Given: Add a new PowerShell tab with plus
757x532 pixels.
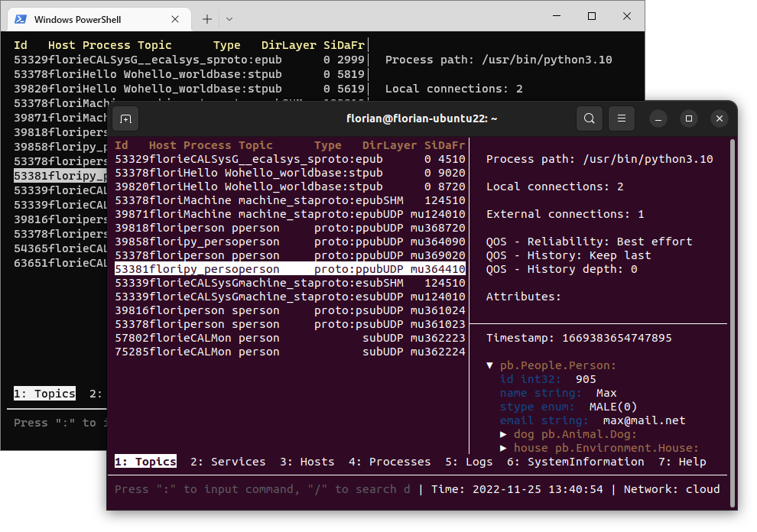Looking at the screenshot, I should tap(206, 19).
